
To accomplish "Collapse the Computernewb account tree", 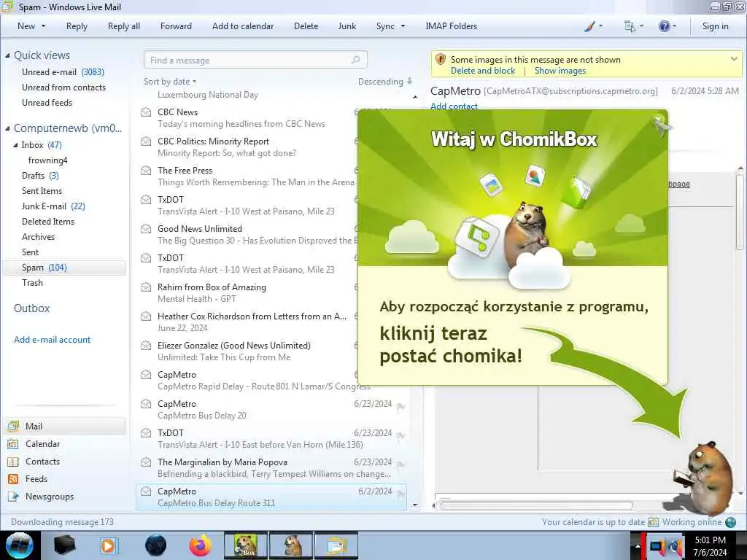I will click(7, 128).
